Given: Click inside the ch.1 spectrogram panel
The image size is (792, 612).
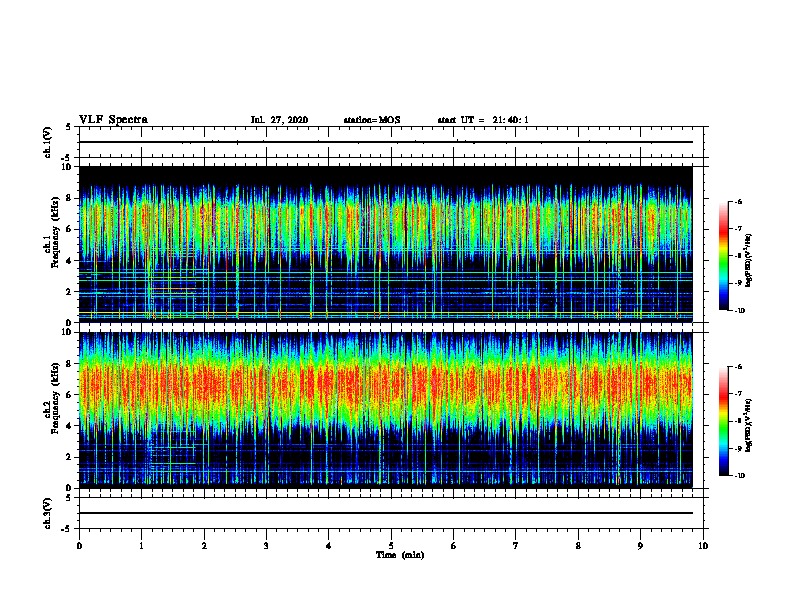Looking at the screenshot, I should point(386,244).
